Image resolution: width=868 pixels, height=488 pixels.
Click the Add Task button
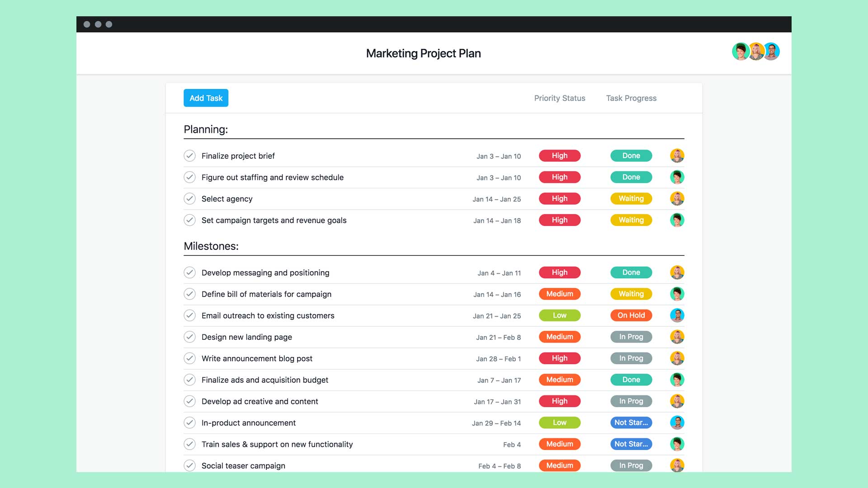click(206, 98)
